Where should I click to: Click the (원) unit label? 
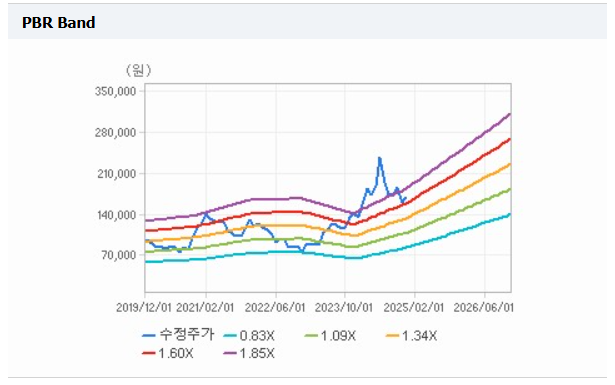click(138, 71)
